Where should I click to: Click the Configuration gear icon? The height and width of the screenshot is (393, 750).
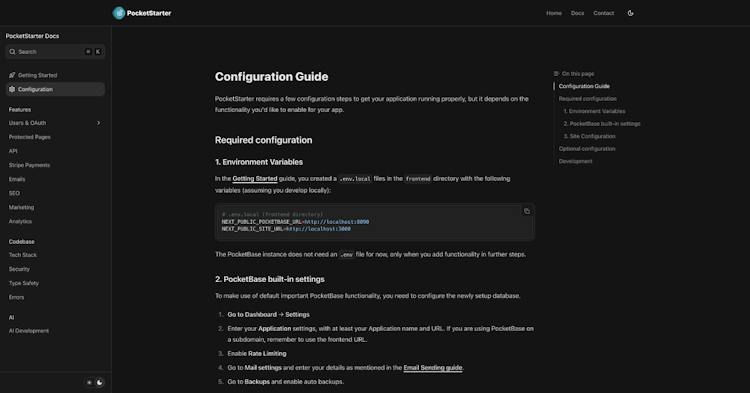click(x=12, y=89)
